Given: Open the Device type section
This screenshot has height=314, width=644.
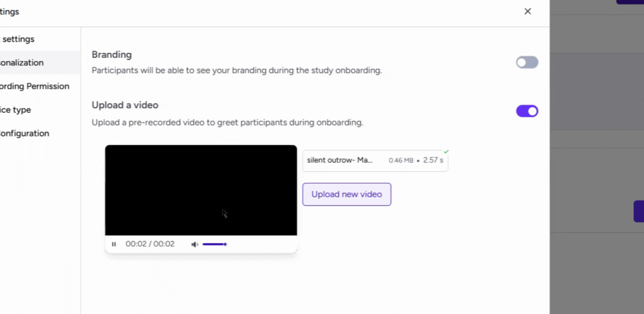Looking at the screenshot, I should pyautogui.click(x=16, y=110).
